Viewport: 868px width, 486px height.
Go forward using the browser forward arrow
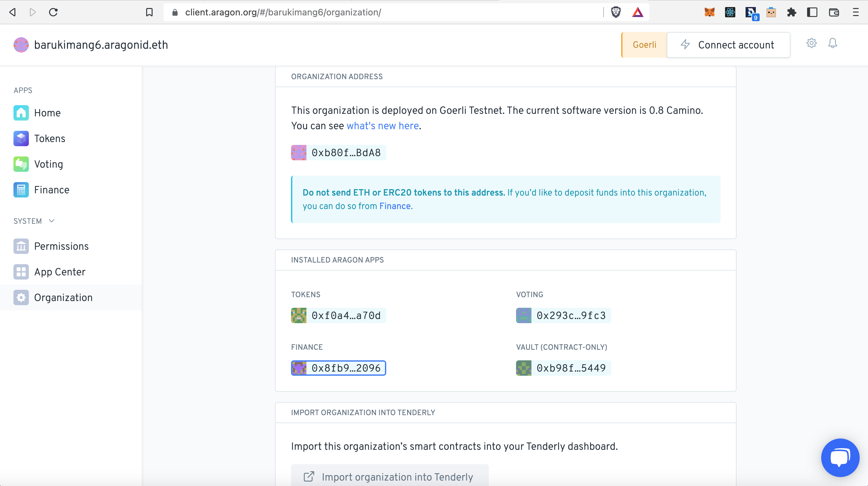(33, 13)
